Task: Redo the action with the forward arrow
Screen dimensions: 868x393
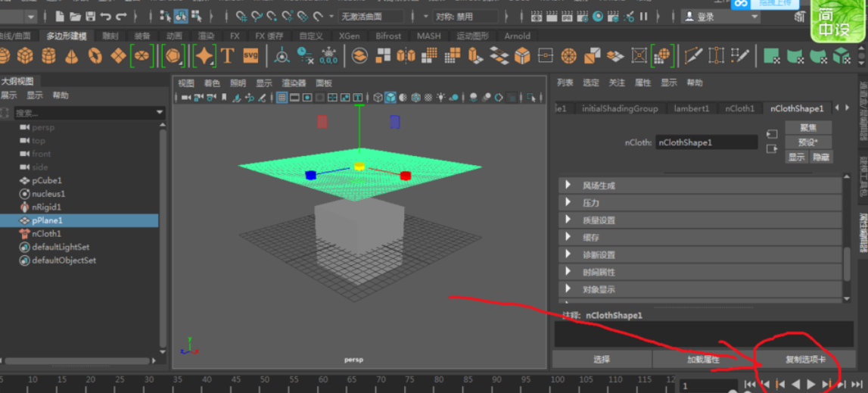Action: click(x=121, y=17)
